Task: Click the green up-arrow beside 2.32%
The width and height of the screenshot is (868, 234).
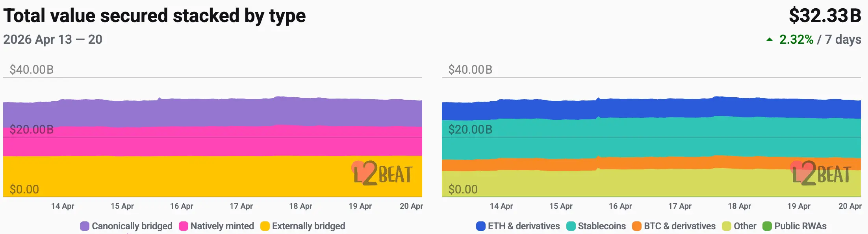Action: click(x=769, y=39)
